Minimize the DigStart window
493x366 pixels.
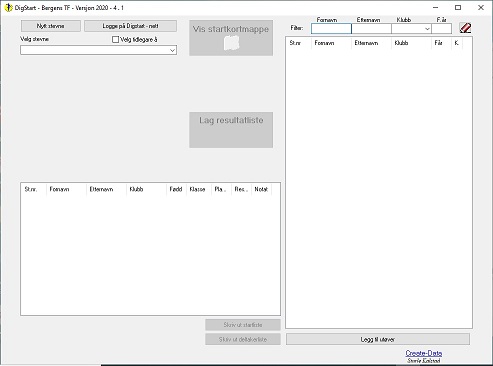(x=435, y=8)
